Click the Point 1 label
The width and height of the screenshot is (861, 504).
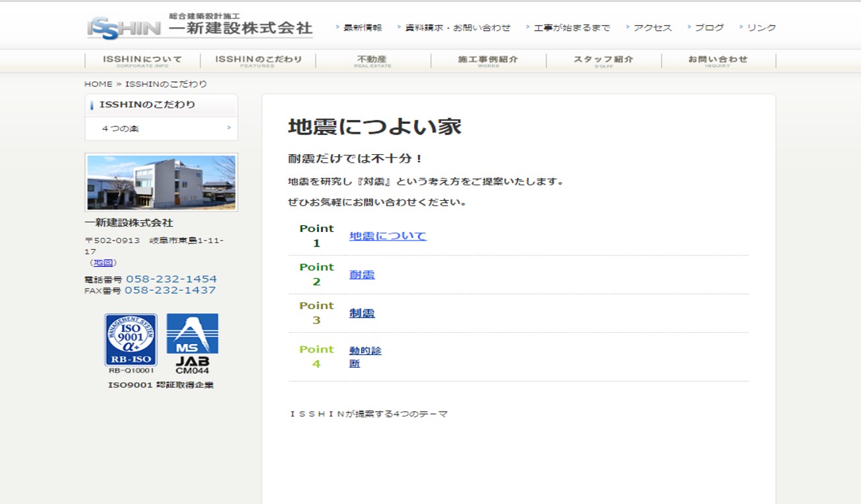coord(316,236)
